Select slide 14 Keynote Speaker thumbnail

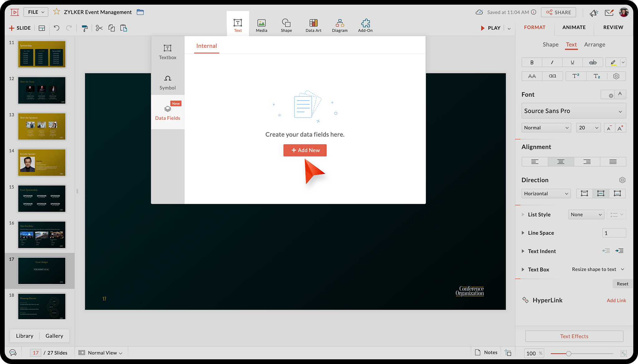tap(42, 162)
